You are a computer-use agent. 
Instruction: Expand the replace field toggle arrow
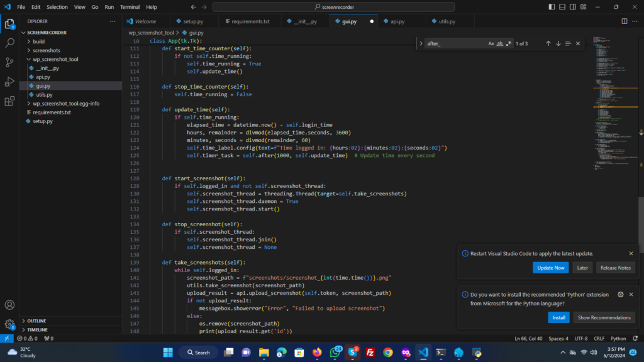421,43
